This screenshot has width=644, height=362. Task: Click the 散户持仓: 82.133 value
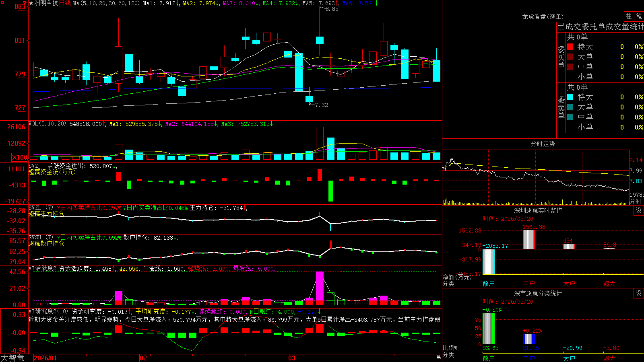[x=151, y=238]
